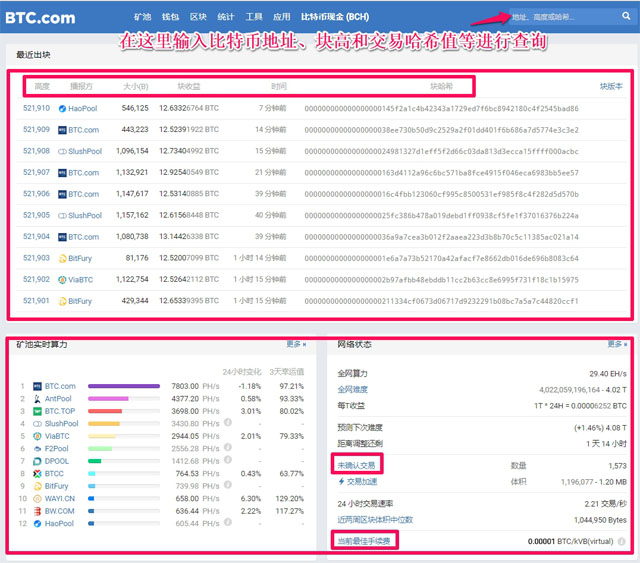Image resolution: width=640 pixels, height=563 pixels.
Task: Click BitFury icon in hashrate ranking
Action: point(37,486)
